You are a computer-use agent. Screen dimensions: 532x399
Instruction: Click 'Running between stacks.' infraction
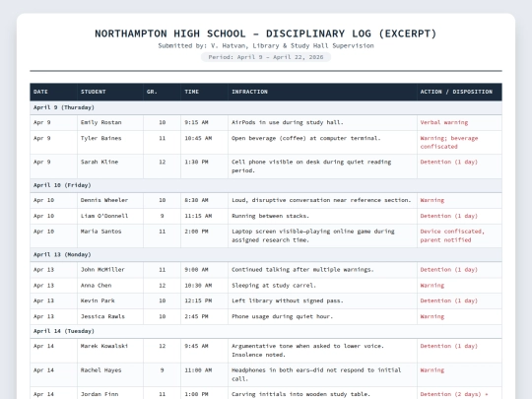270,216
